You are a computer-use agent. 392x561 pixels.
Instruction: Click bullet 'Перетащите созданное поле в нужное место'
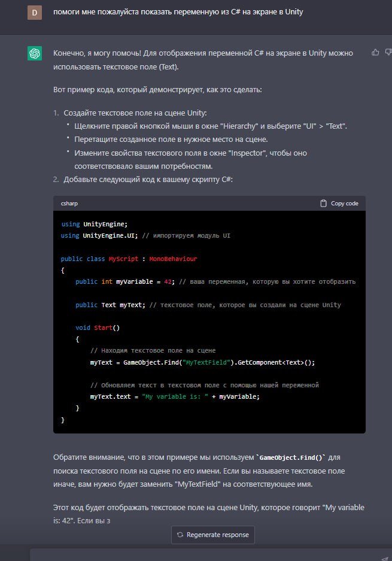171,139
